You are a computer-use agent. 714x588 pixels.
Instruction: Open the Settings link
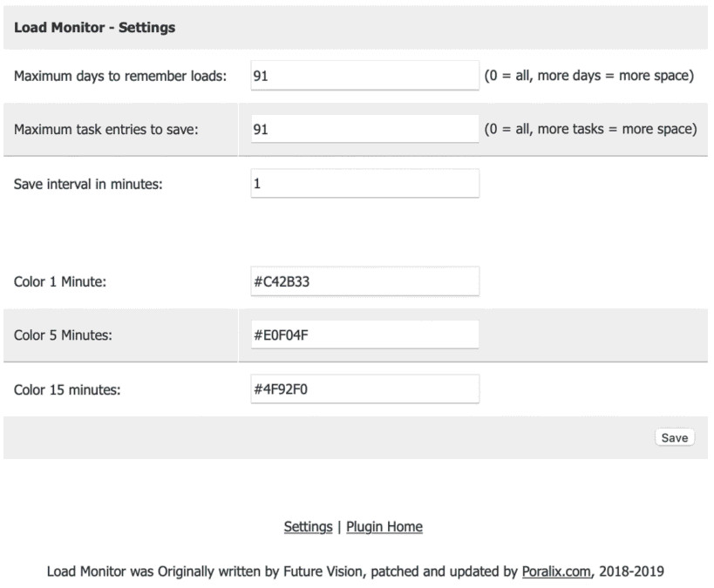(308, 527)
